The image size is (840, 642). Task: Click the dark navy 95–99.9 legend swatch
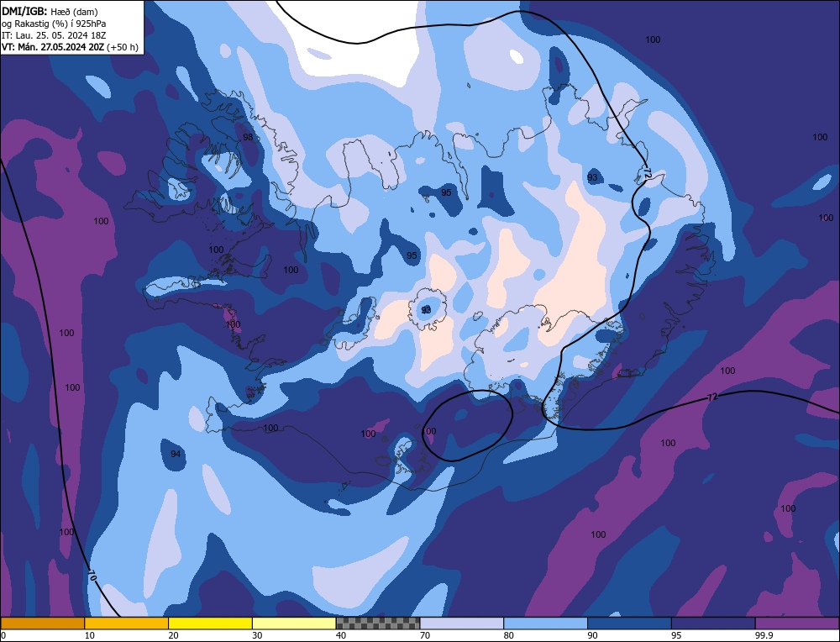(x=713, y=624)
